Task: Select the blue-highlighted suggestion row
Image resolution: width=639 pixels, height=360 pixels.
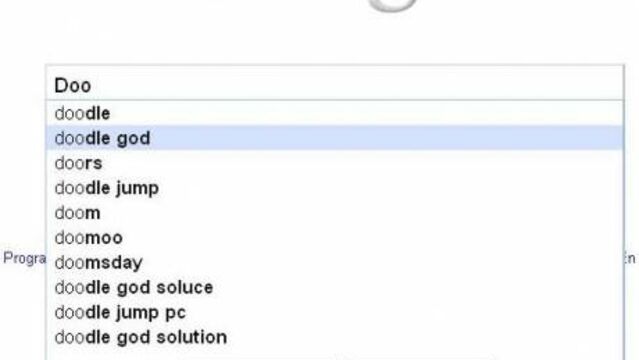Action: (334, 138)
